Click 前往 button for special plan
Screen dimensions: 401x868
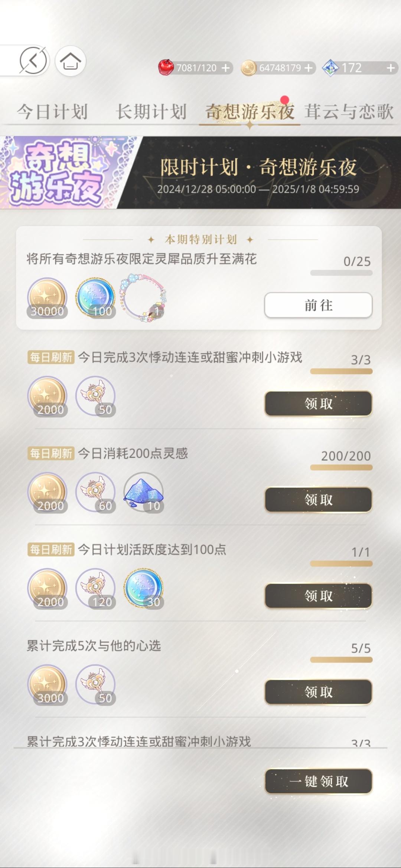[x=318, y=305]
